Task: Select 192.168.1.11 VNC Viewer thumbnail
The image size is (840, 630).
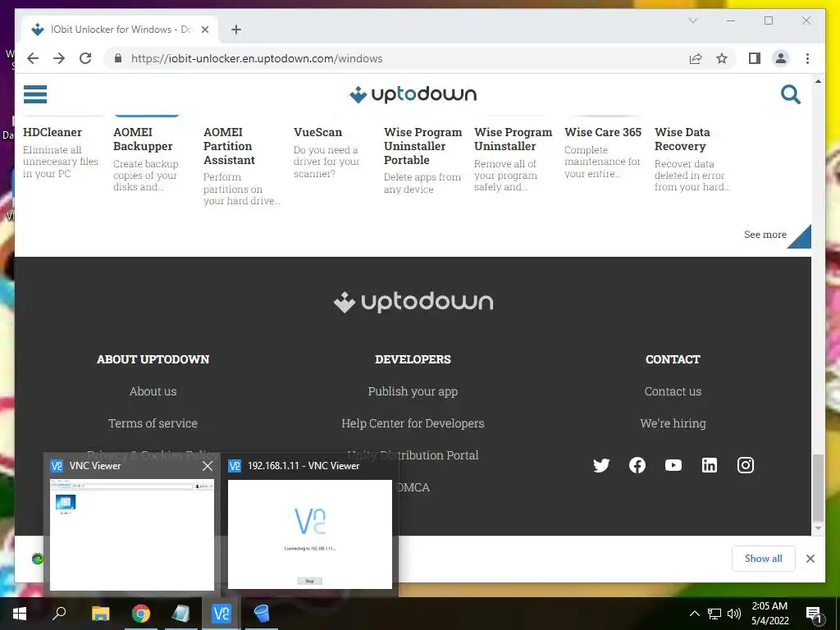Action: 309,534
